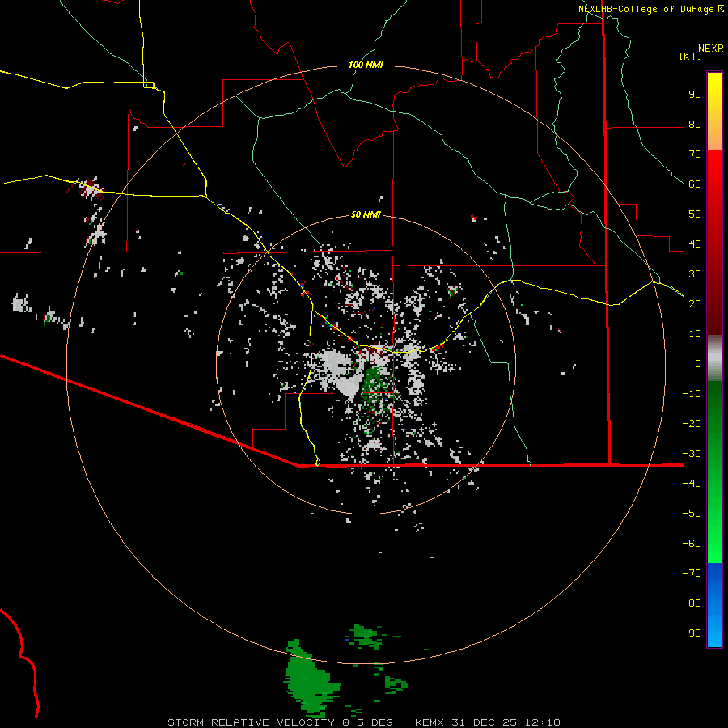The image size is (728, 728).
Task: Click the [KT] units label
Action: click(x=691, y=56)
